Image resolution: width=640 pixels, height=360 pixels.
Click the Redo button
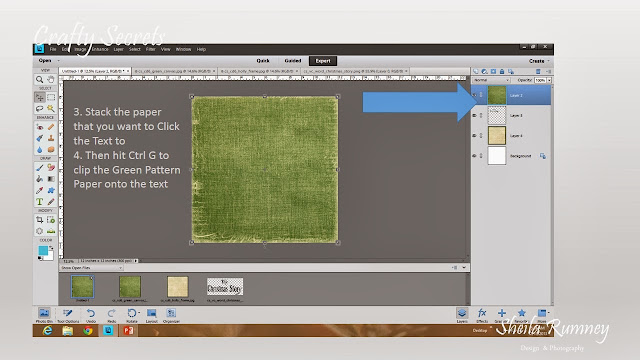tap(111, 315)
